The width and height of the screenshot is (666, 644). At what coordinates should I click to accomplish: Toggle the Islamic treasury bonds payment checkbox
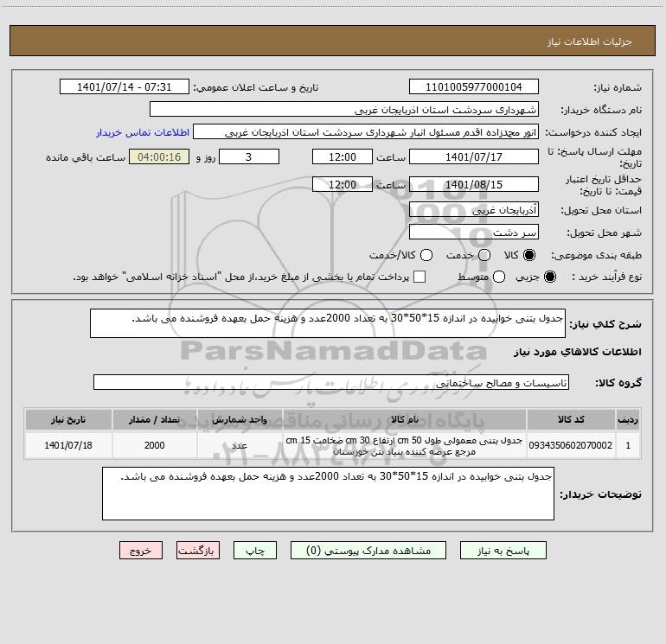click(419, 277)
